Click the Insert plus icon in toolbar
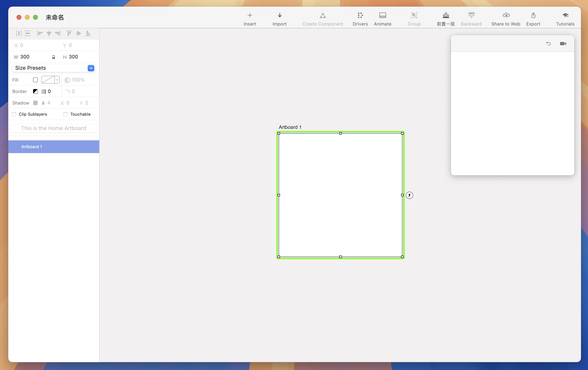This screenshot has width=588, height=370. point(250,15)
